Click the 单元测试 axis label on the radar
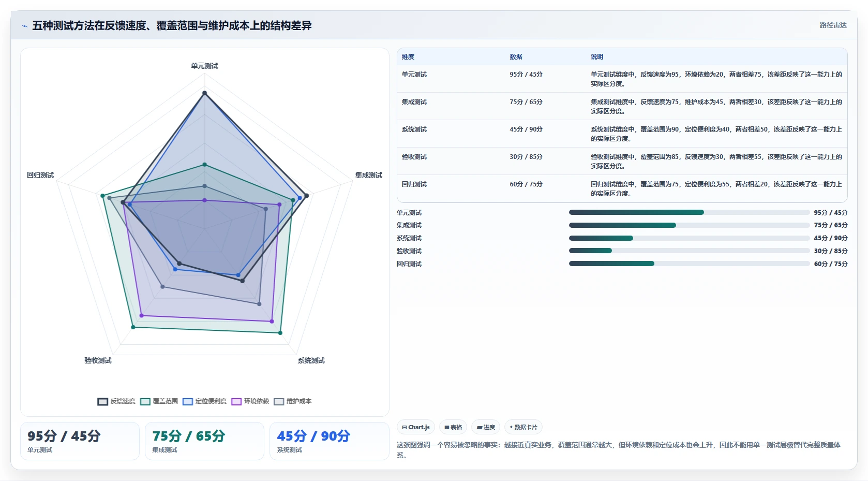 [204, 66]
